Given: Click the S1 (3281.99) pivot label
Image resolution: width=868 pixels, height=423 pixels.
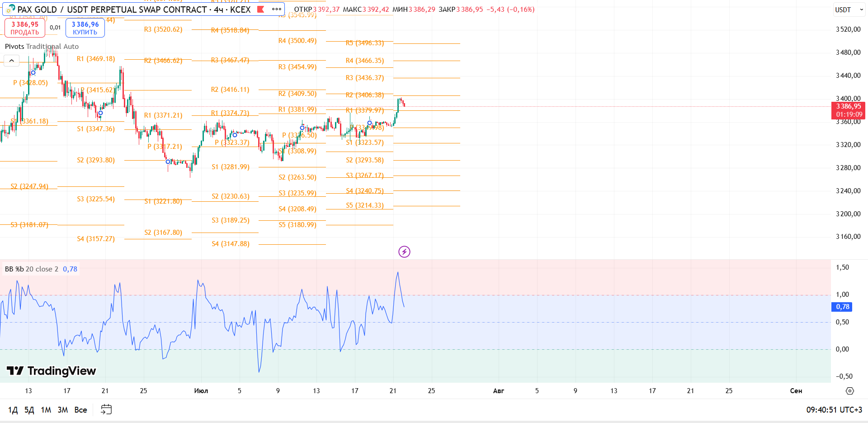Looking at the screenshot, I should tap(231, 167).
